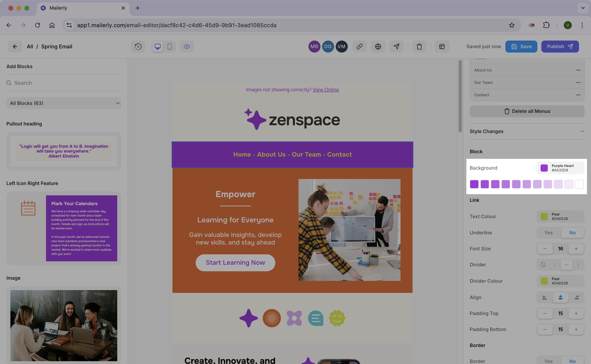The image size is (591, 364).
Task: Click the trash delete icon in toolbar
Action: pos(419,47)
